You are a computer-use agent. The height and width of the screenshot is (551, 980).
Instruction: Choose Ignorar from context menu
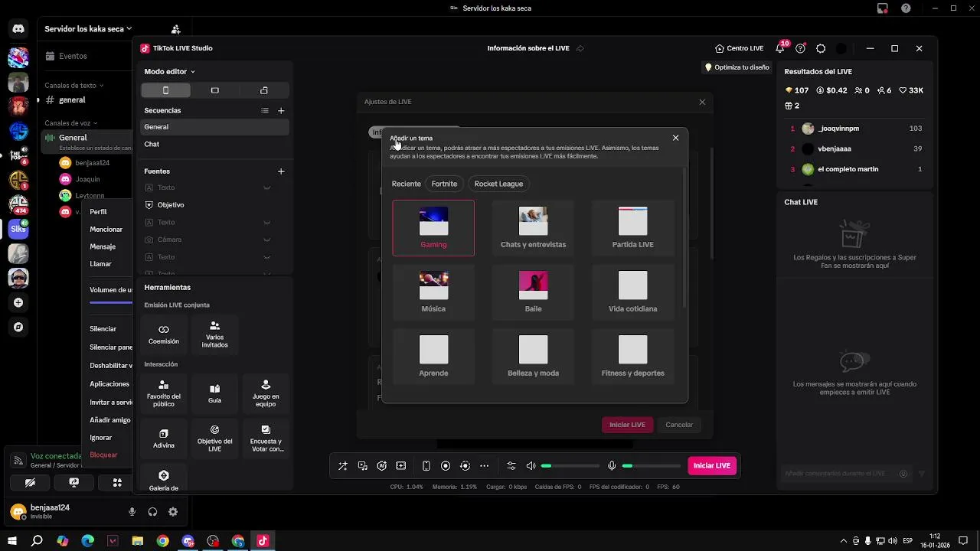coord(101,438)
